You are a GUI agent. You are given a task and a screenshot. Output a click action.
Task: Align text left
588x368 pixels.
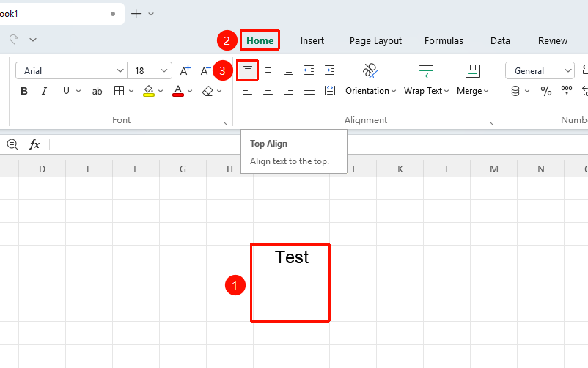click(248, 90)
